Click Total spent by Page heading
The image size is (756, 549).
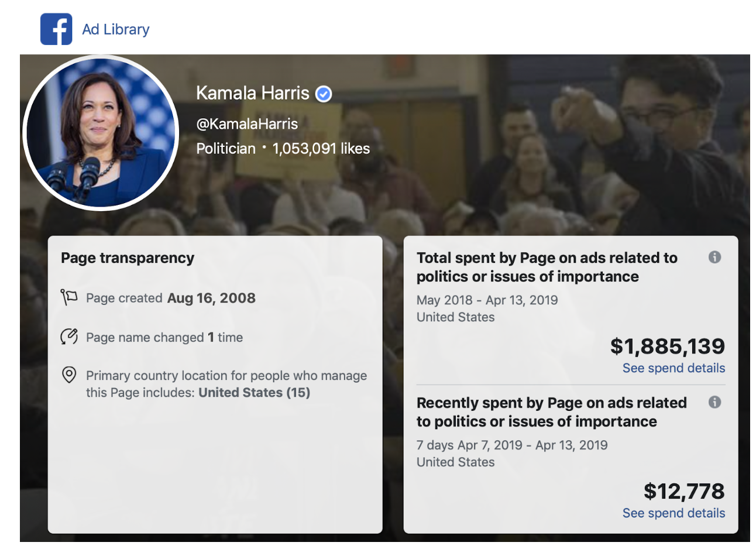coord(547,267)
